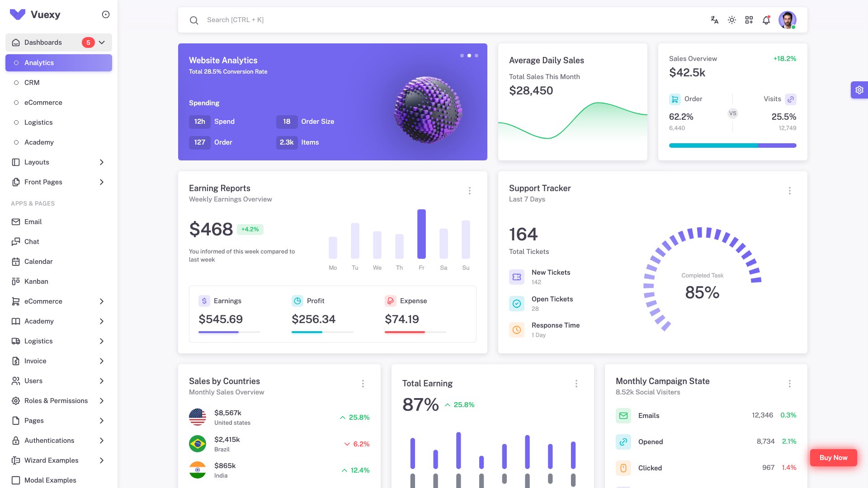Open the Sales by Countries options menu
This screenshot has height=488, width=868.
point(363,384)
